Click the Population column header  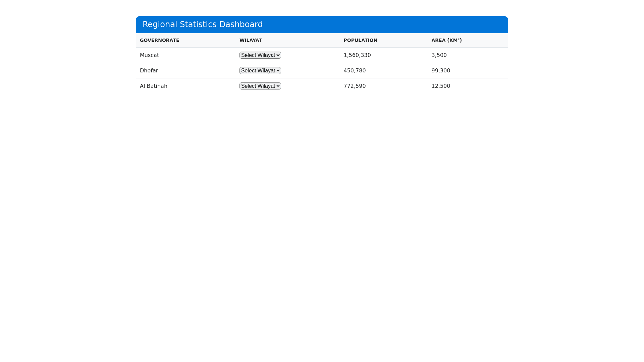(x=360, y=40)
